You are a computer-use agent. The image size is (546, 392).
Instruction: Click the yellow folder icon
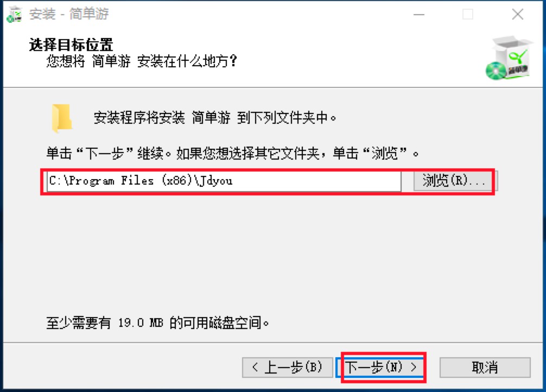pyautogui.click(x=62, y=118)
